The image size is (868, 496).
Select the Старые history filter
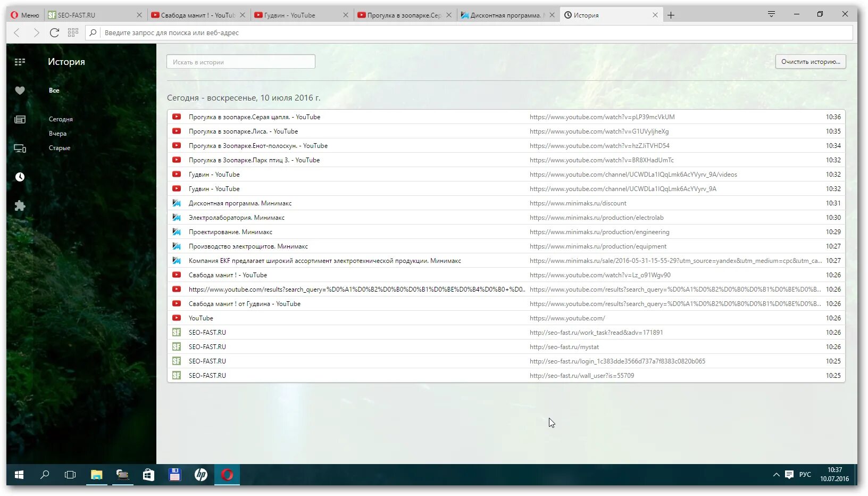60,148
